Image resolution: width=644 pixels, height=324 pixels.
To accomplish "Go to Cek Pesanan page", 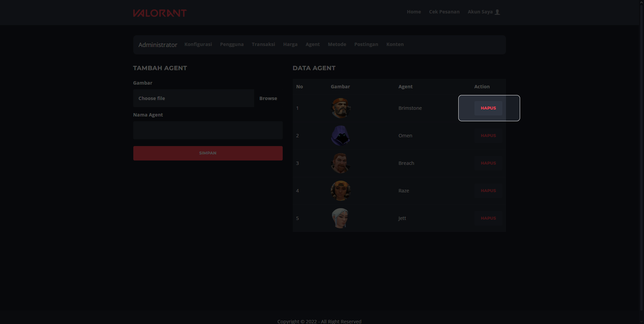I will click(x=444, y=12).
